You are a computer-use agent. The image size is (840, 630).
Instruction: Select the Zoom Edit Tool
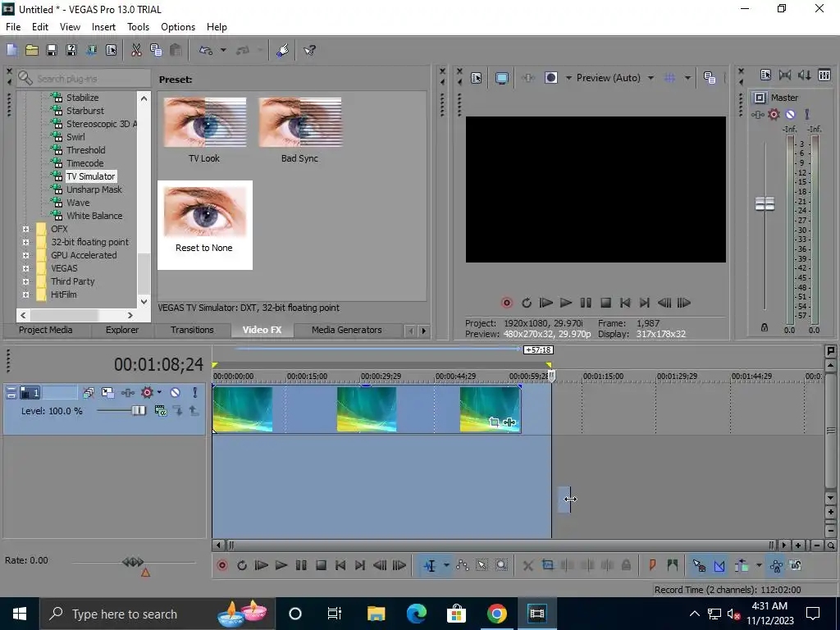501,566
